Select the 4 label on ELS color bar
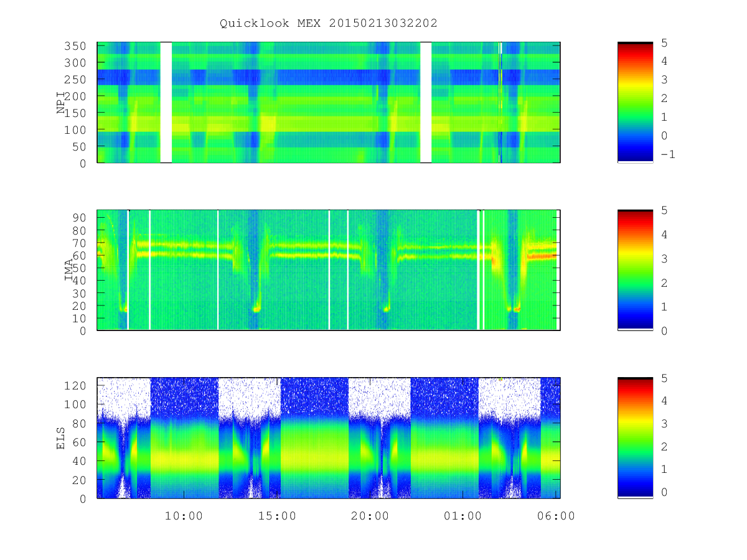Image resolution: width=747 pixels, height=560 pixels. [x=664, y=401]
